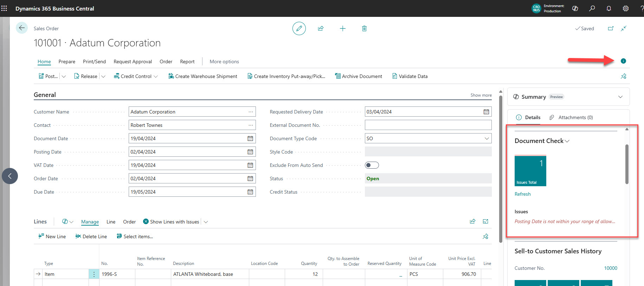The width and height of the screenshot is (644, 286).
Task: Expand the Summary panel chevron
Action: tap(620, 97)
